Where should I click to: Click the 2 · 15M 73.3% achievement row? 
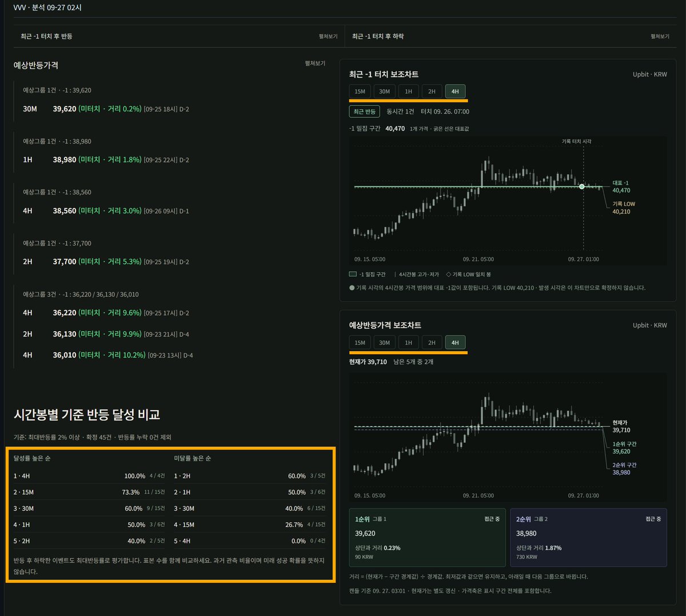(89, 492)
